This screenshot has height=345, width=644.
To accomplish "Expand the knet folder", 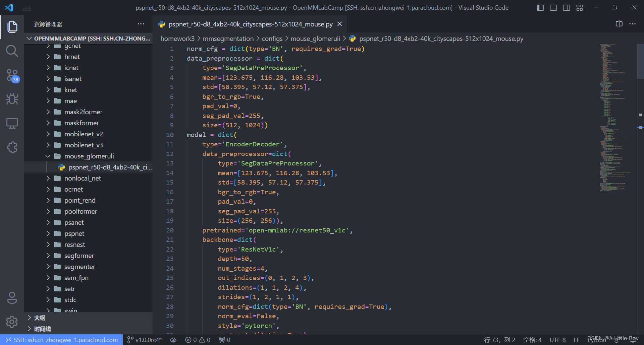I will (89, 90).
